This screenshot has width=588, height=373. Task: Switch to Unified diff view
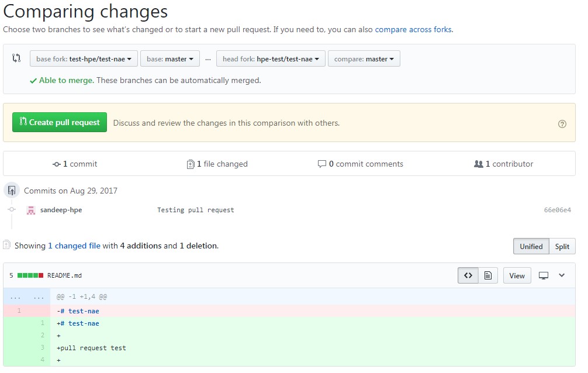tap(531, 247)
